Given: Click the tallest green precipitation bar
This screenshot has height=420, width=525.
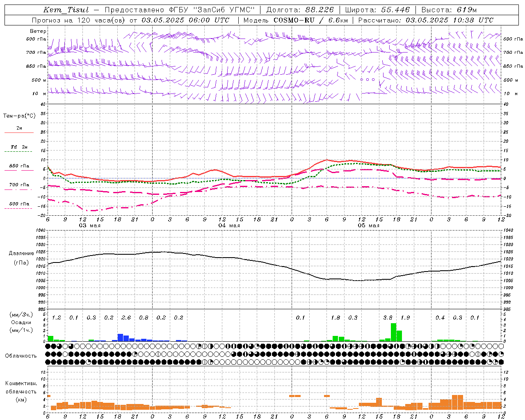Looking at the screenshot, I should [394, 332].
